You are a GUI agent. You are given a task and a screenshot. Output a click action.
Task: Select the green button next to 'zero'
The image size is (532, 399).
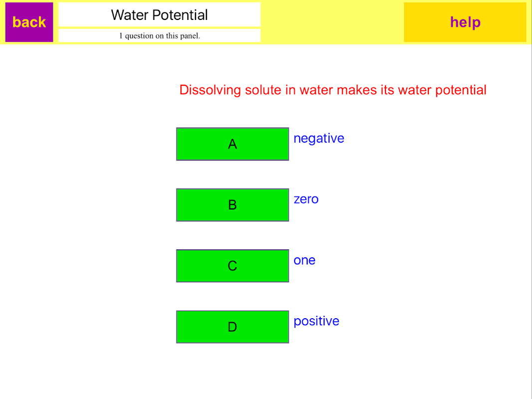pyautogui.click(x=232, y=205)
